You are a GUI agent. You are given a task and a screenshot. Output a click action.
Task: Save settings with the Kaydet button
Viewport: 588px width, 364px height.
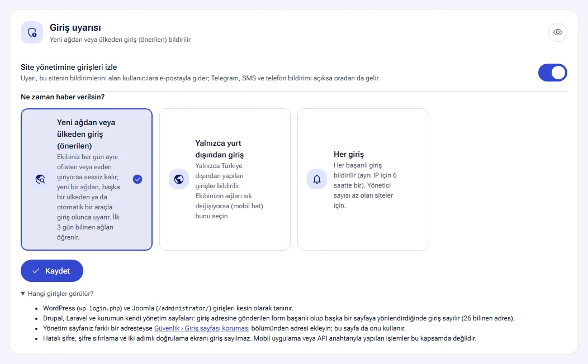click(52, 271)
